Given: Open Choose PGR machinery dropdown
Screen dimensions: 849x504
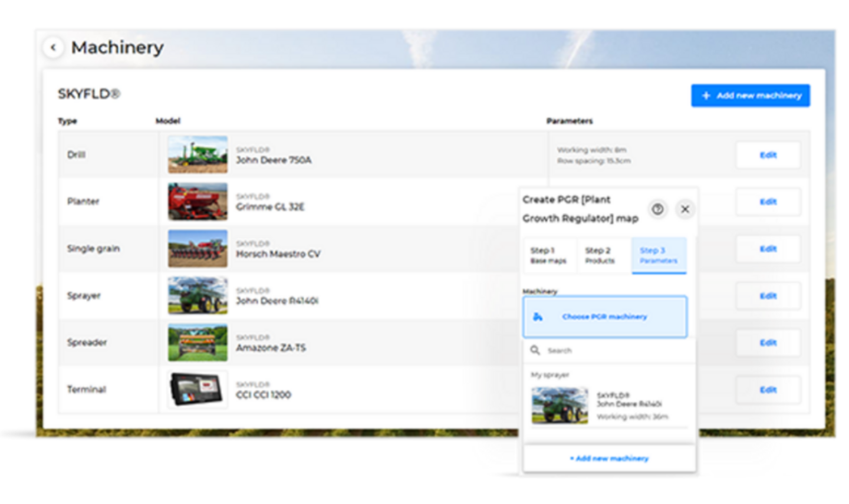Looking at the screenshot, I should [605, 317].
